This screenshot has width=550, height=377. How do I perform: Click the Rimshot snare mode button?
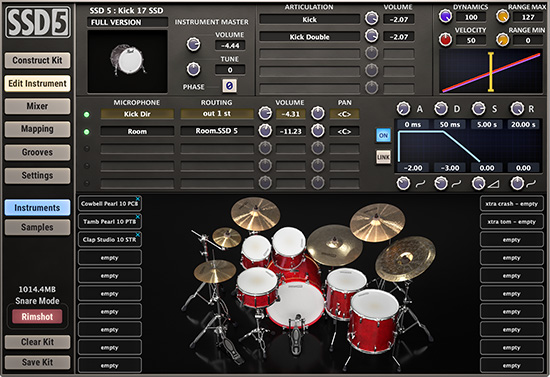tap(37, 317)
